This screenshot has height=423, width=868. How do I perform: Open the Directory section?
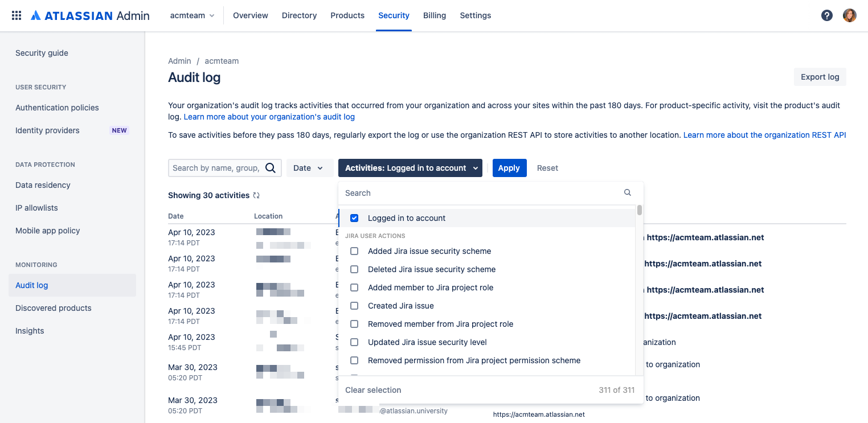[299, 15]
